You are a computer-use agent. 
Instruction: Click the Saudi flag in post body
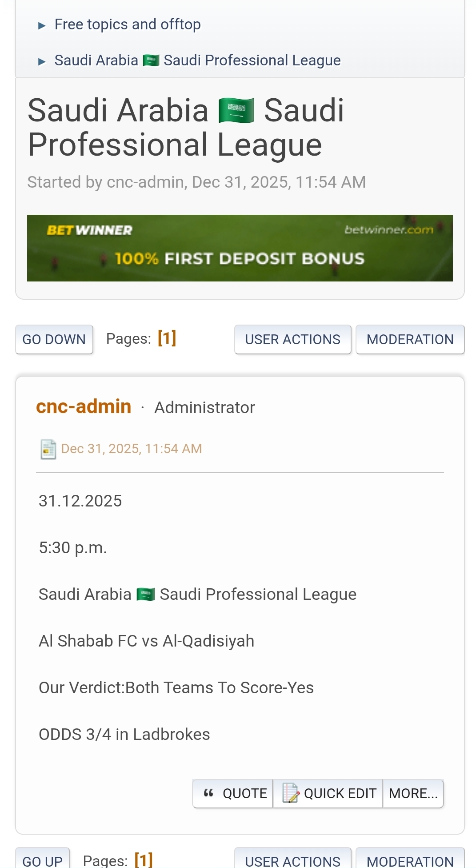coord(146,595)
